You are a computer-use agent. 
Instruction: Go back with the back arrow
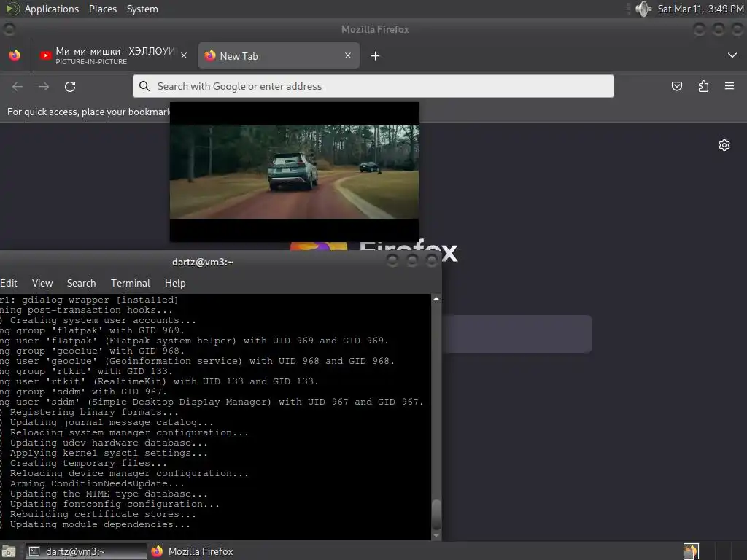18,86
